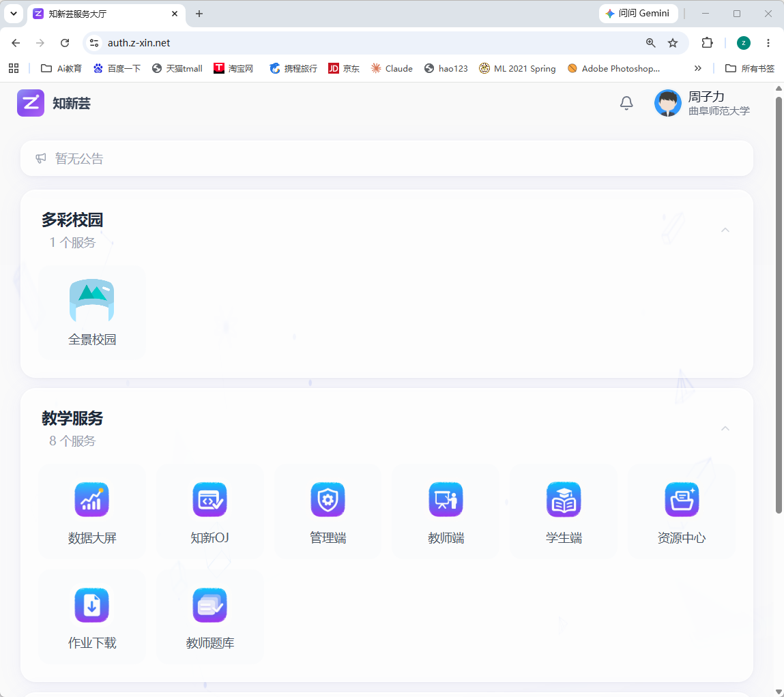Open the bookmarks apps grid icon
The width and height of the screenshot is (784, 697).
[x=14, y=68]
